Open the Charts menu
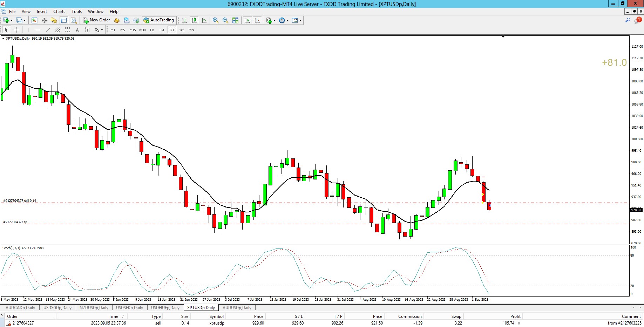 (59, 12)
